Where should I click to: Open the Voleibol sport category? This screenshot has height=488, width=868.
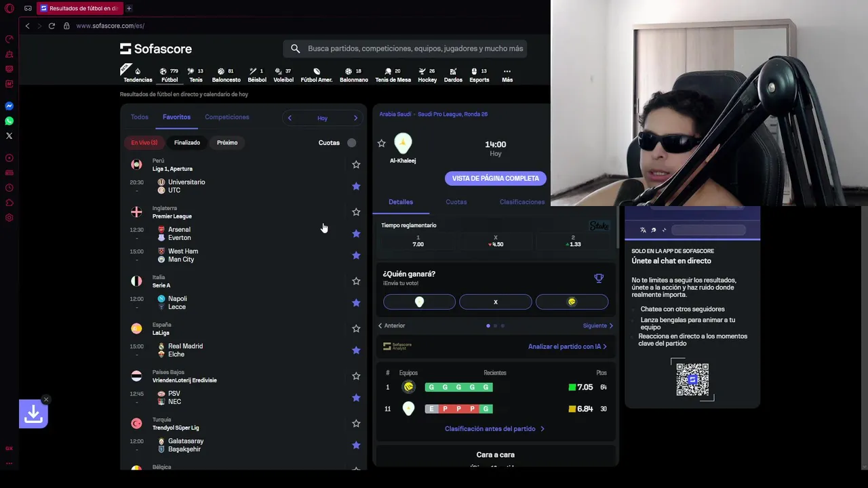point(283,75)
